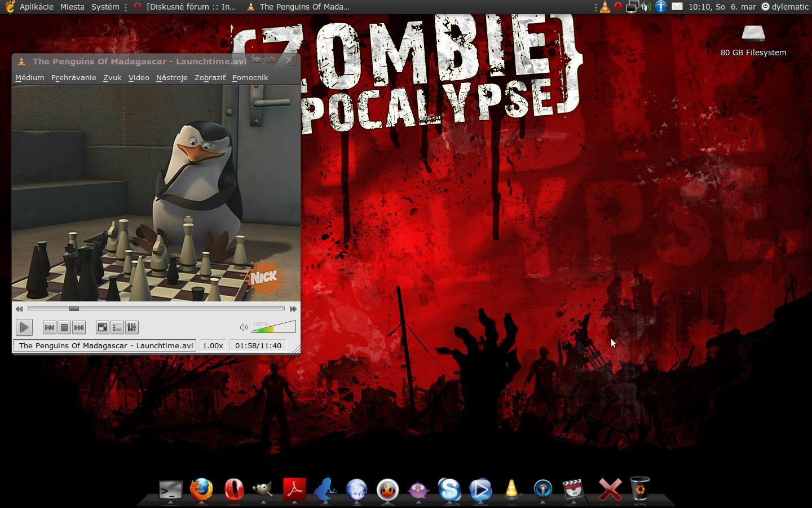Open the sound volume tray applet
The image size is (812, 508).
(x=646, y=7)
